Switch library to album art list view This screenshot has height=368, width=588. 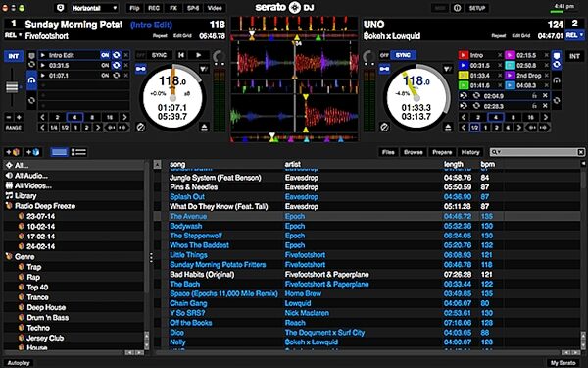tap(78, 152)
